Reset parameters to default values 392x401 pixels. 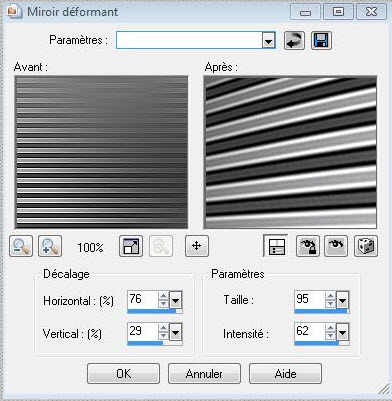click(294, 41)
